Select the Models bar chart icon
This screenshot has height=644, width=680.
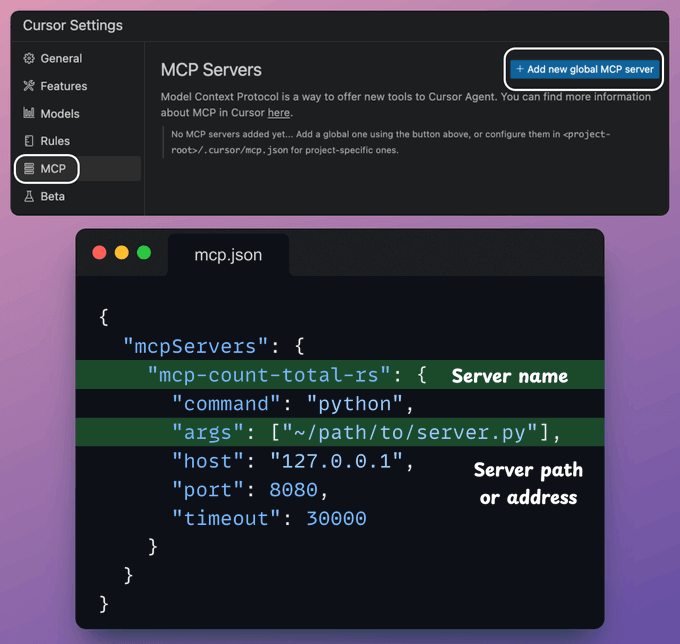pos(29,114)
